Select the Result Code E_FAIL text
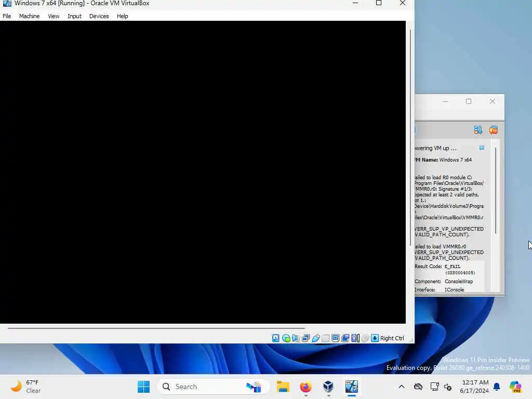Image resolution: width=532 pixels, height=399 pixels. [445, 270]
